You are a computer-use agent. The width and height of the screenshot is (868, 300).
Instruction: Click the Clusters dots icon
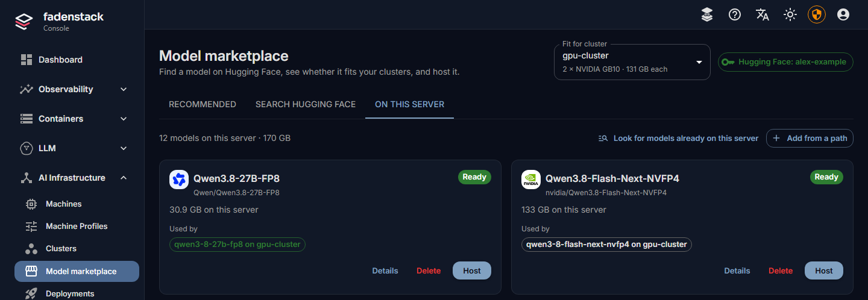pyautogui.click(x=31, y=249)
